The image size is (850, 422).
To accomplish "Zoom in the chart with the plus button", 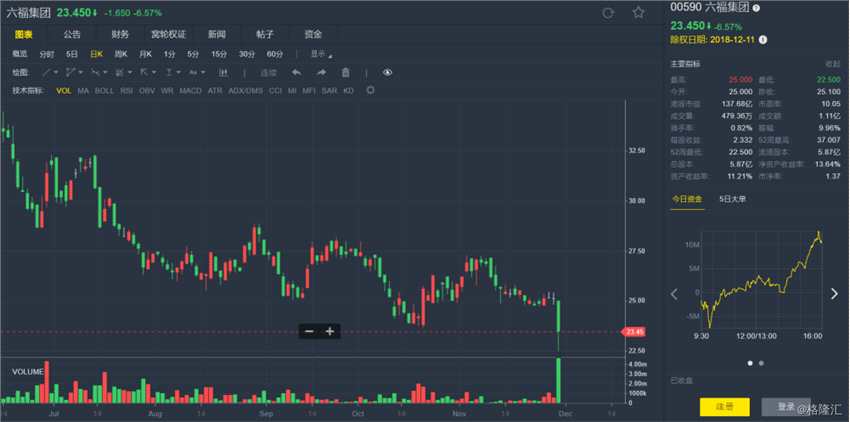I will pyautogui.click(x=330, y=331).
